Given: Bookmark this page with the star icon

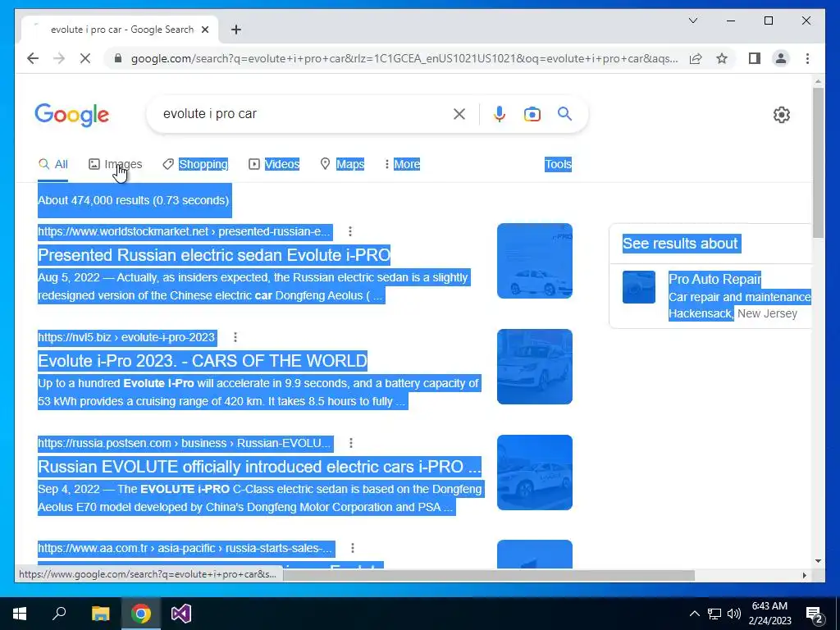Looking at the screenshot, I should click(x=722, y=58).
